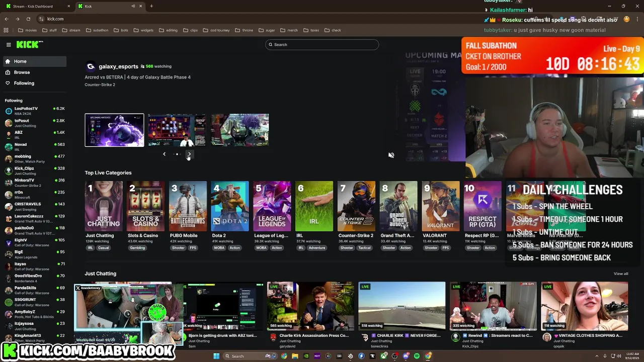Go to next featured stream arrow
This screenshot has width=644, height=362.
click(x=189, y=154)
